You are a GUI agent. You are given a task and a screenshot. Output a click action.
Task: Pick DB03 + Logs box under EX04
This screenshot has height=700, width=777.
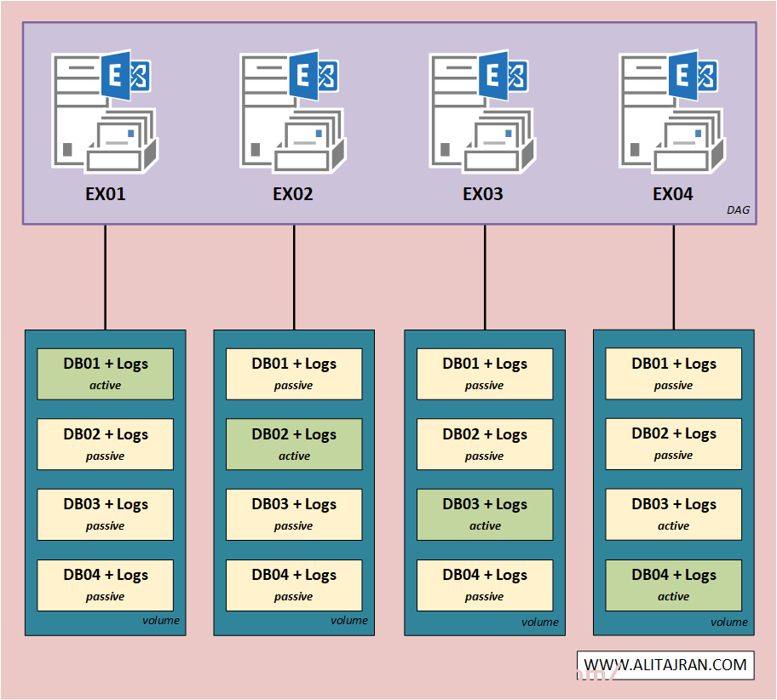pyautogui.click(x=674, y=514)
